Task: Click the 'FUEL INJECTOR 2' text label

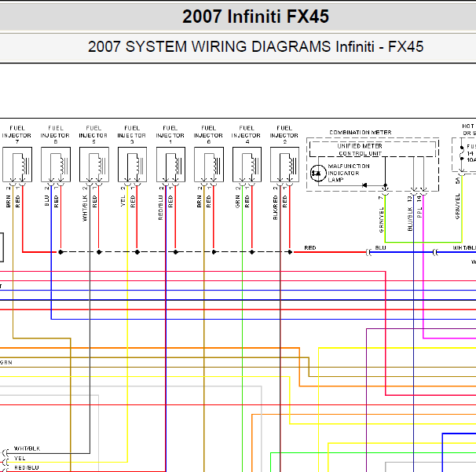Action: click(284, 135)
